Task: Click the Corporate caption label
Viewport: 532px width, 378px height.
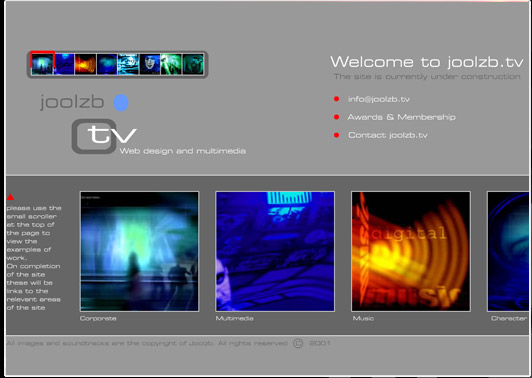Action: click(98, 318)
